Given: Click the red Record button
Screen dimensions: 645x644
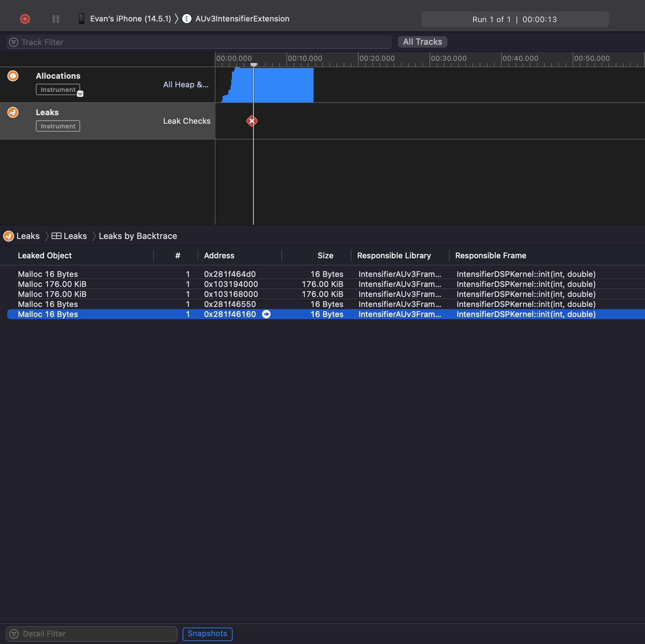Looking at the screenshot, I should click(25, 19).
